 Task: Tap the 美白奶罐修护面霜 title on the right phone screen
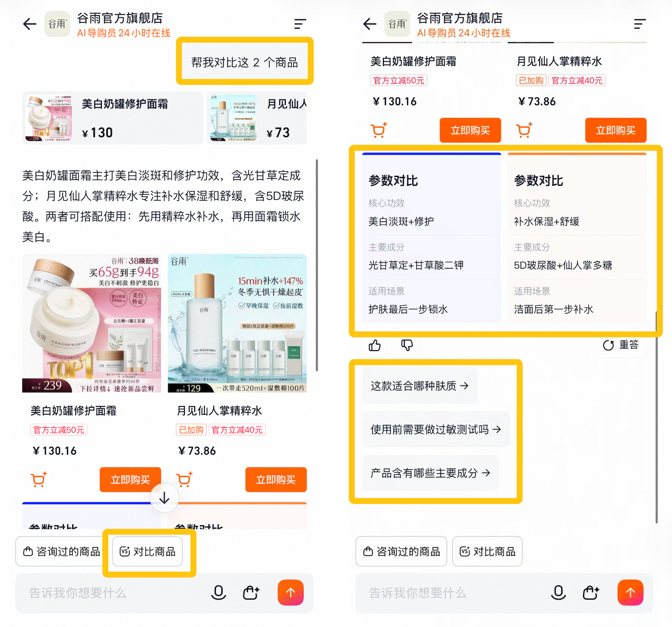click(414, 61)
